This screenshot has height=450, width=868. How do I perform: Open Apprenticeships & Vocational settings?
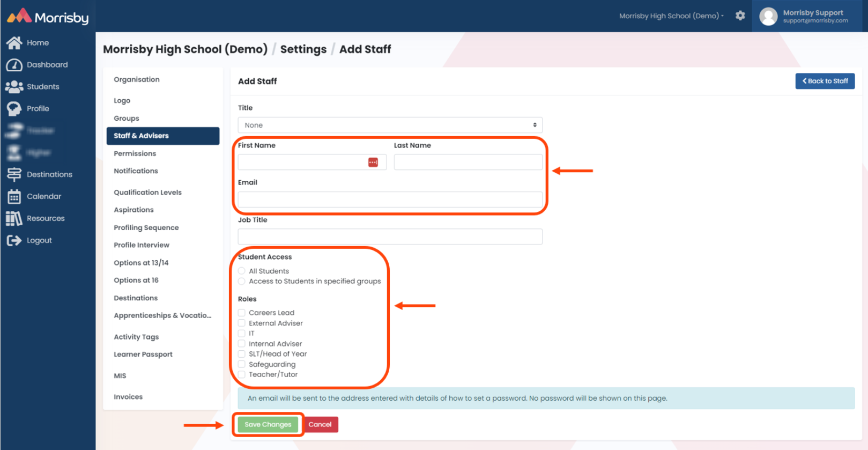coord(163,315)
